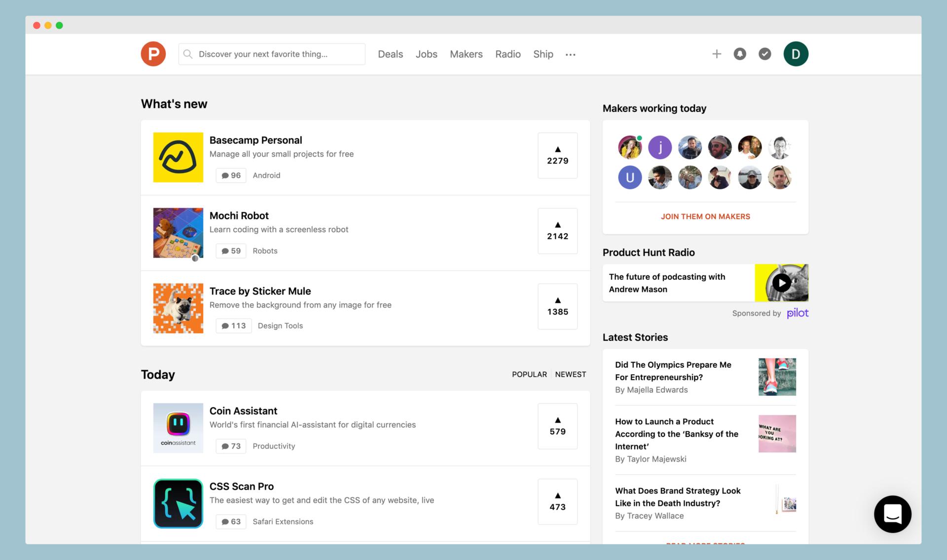
Task: Switch Today list to Popular
Action: (x=529, y=374)
